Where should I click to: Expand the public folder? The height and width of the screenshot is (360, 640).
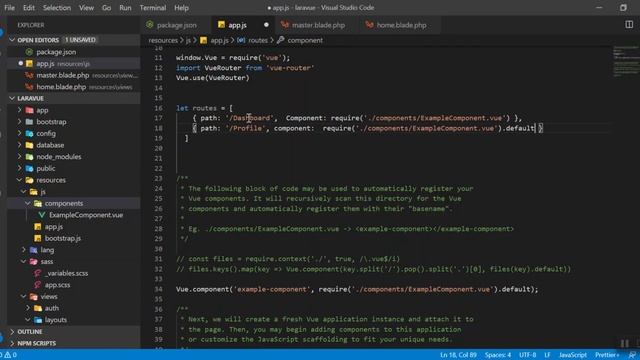[19, 168]
